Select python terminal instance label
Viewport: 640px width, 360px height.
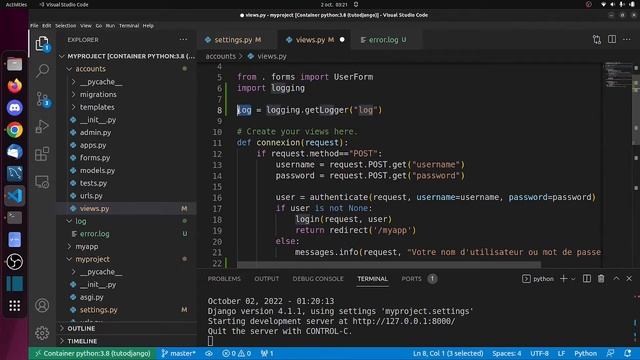tap(538, 279)
